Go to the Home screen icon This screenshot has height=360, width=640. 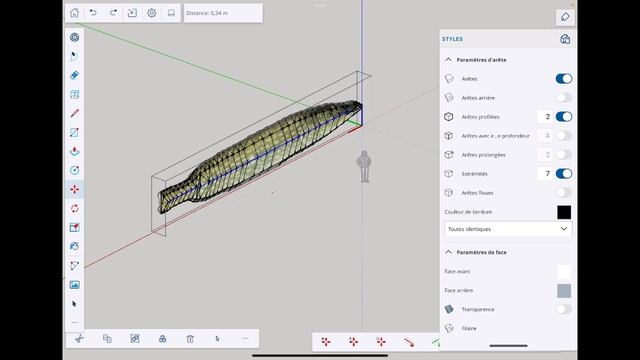(74, 13)
